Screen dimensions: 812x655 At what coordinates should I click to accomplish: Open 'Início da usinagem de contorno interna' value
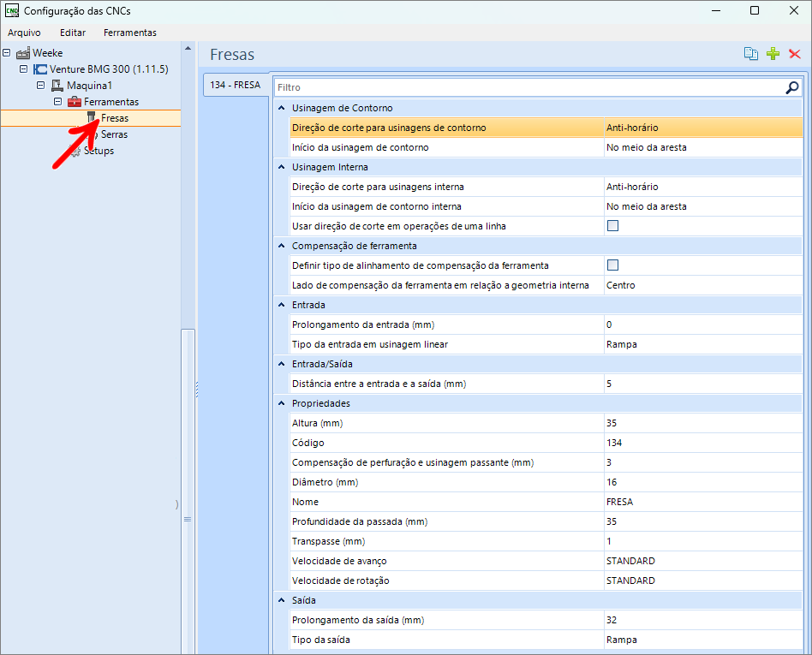click(x=702, y=206)
